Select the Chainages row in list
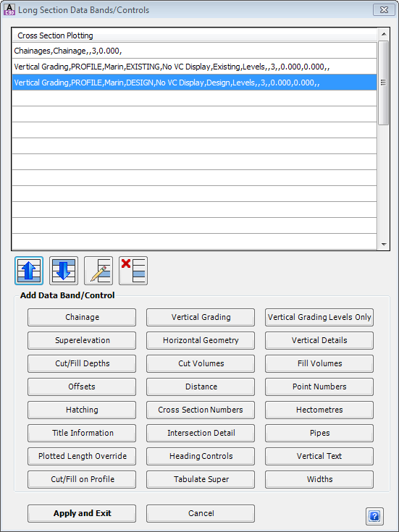Image resolution: width=399 pixels, height=532 pixels. pyautogui.click(x=194, y=51)
